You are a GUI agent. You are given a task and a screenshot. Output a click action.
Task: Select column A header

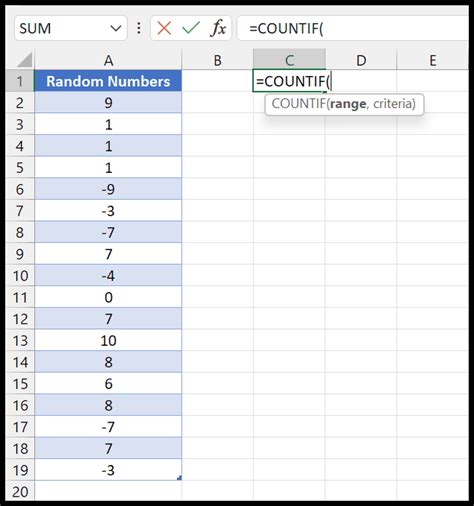(x=108, y=60)
